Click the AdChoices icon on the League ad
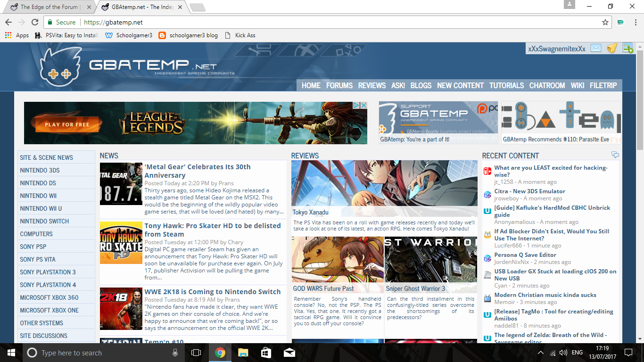 click(357, 105)
